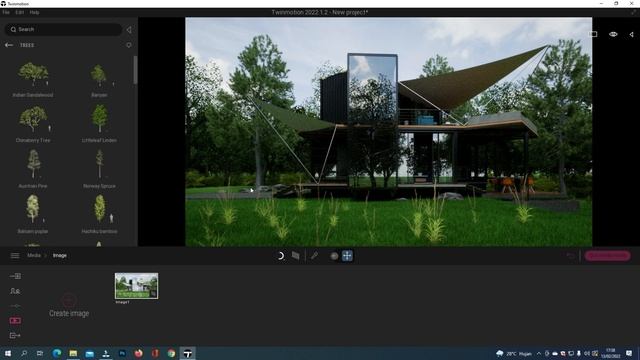Select the eyedropper brush tool
The image size is (640, 360).
point(314,256)
